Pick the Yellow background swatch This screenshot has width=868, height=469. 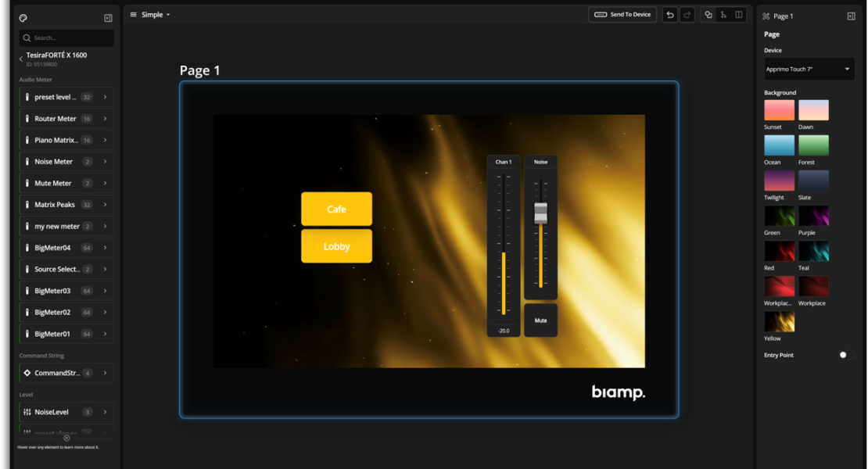[x=779, y=322]
